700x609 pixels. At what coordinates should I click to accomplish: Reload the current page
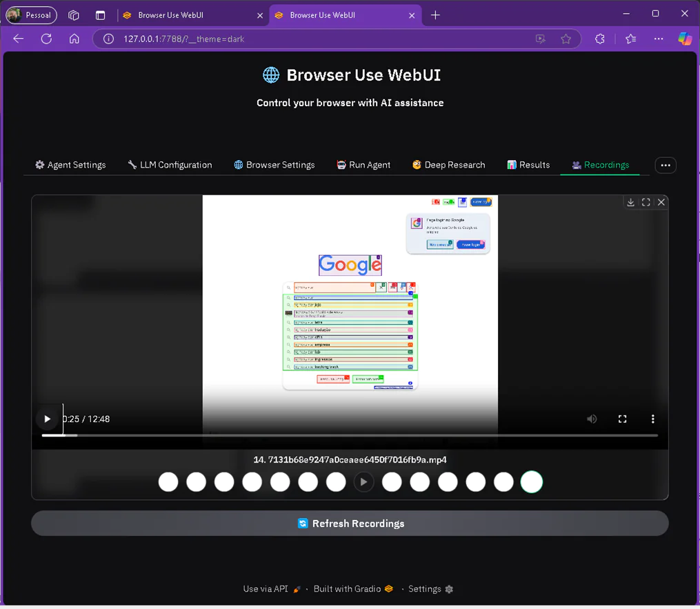coord(46,39)
